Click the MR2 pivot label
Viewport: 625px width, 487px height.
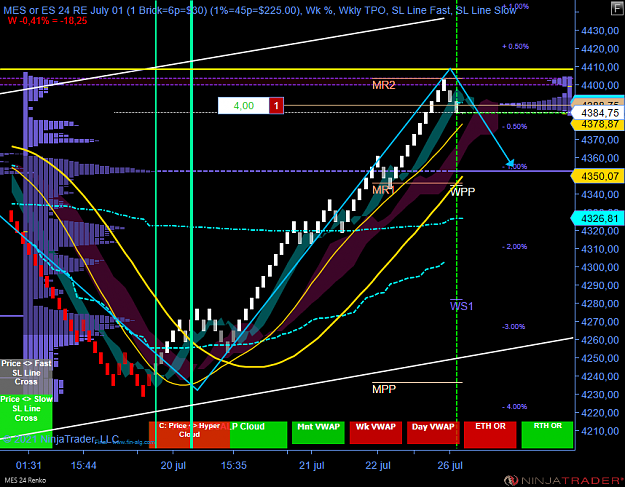(x=383, y=85)
